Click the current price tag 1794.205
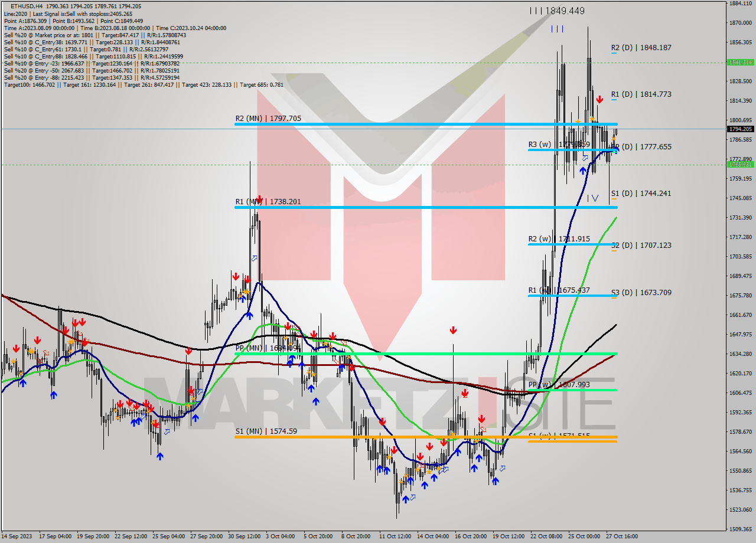This screenshot has height=543, width=756. pos(740,129)
